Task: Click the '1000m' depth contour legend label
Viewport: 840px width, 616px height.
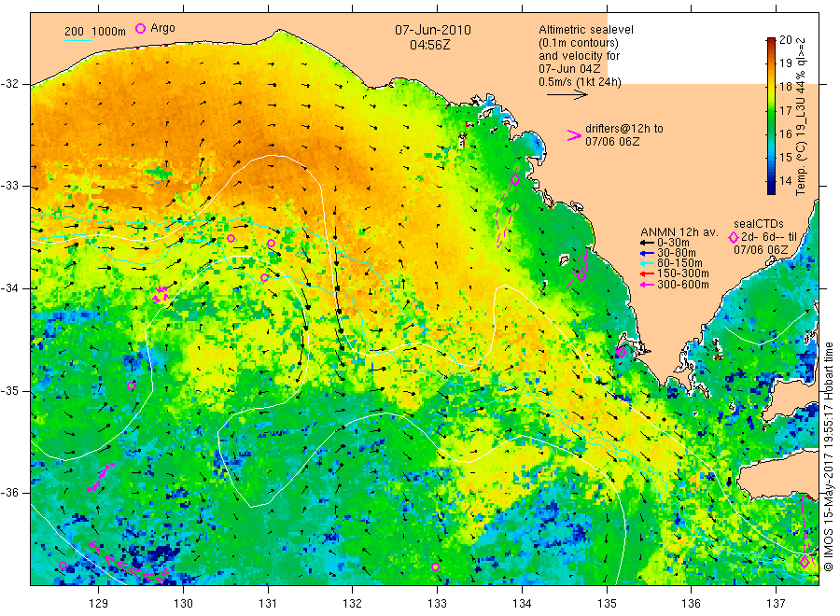Action: tap(108, 32)
